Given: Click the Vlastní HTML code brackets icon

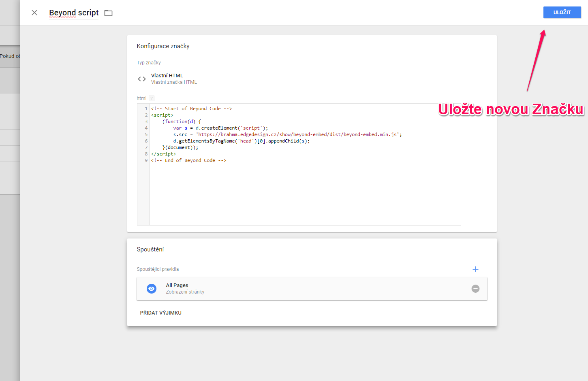Looking at the screenshot, I should click(142, 79).
